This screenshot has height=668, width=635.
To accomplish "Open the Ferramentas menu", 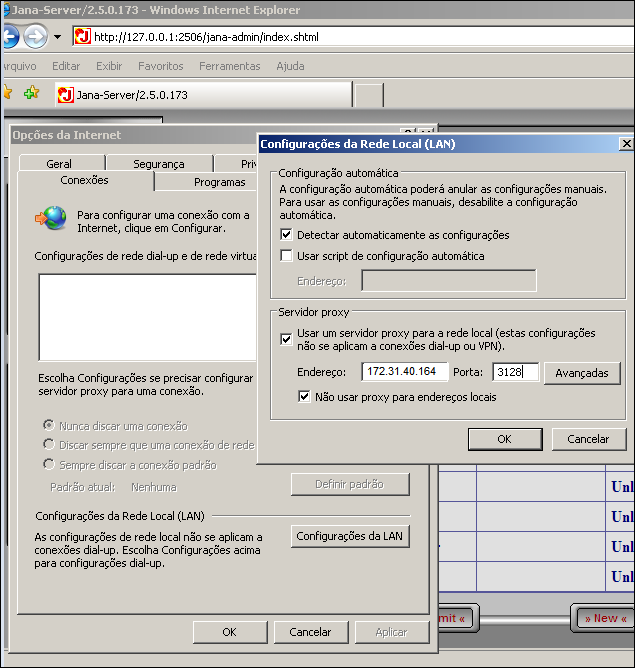I will click(230, 66).
